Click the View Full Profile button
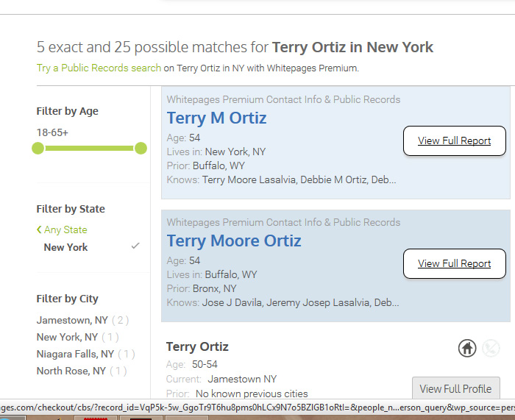This screenshot has width=515, height=420. 456,389
